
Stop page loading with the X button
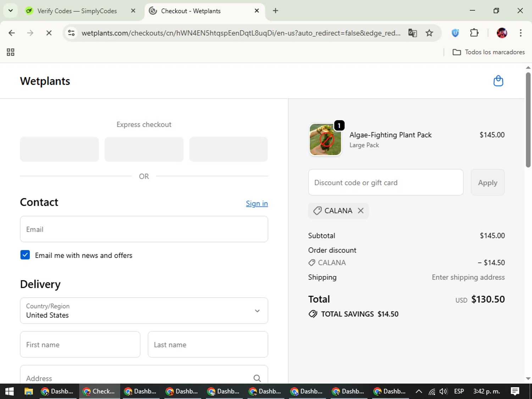(x=49, y=33)
